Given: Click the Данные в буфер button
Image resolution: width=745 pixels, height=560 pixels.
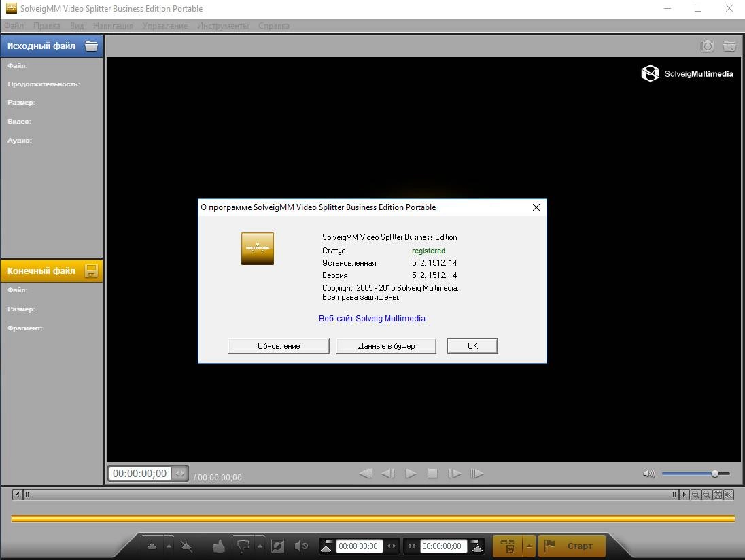Looking at the screenshot, I should (x=386, y=346).
